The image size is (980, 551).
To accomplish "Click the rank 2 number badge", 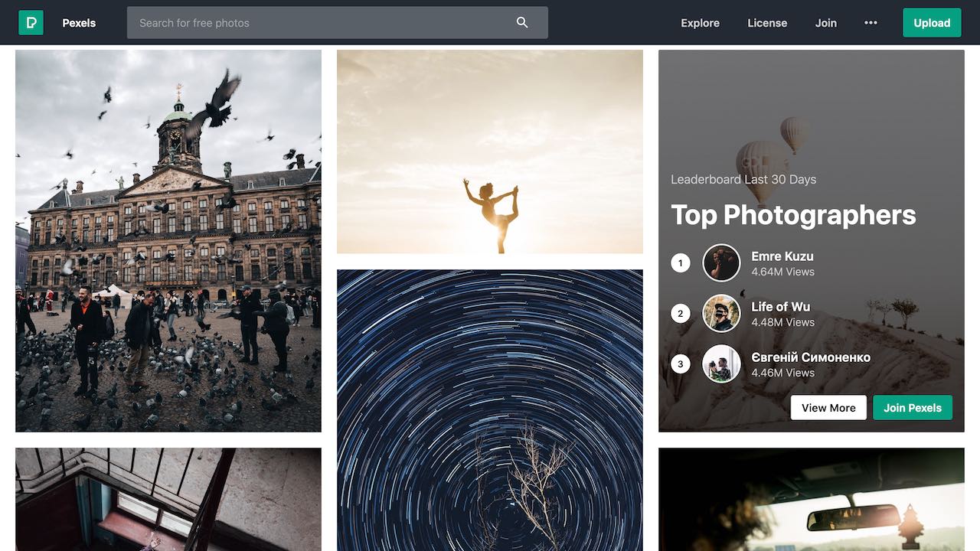I will pyautogui.click(x=681, y=314).
